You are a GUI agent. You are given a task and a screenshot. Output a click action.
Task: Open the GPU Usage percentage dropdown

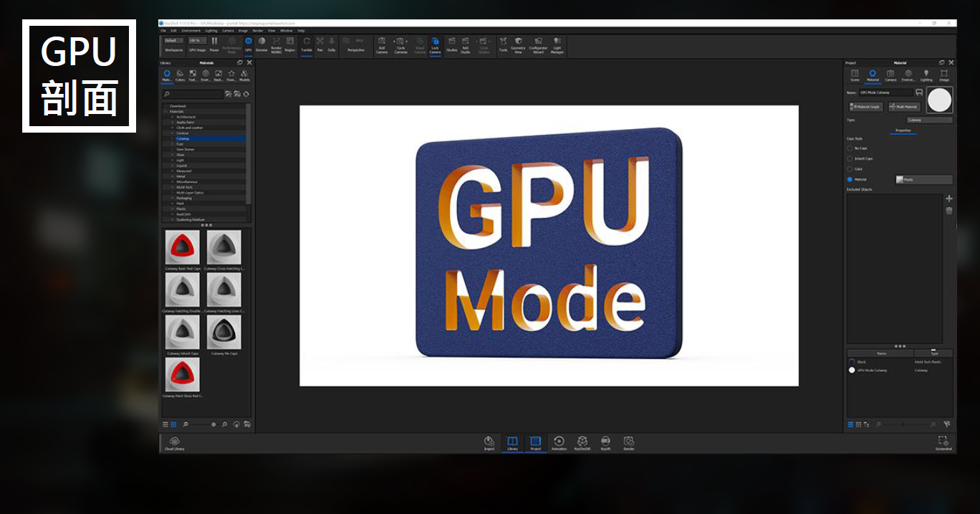pyautogui.click(x=197, y=41)
